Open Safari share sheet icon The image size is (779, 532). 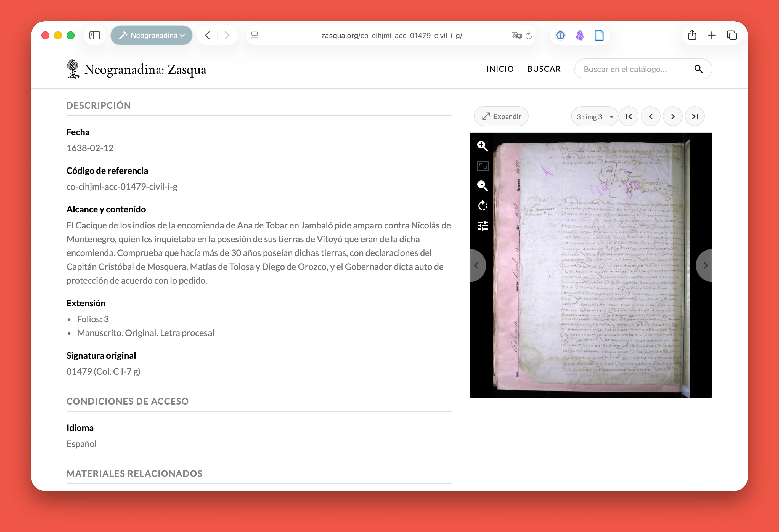tap(692, 36)
